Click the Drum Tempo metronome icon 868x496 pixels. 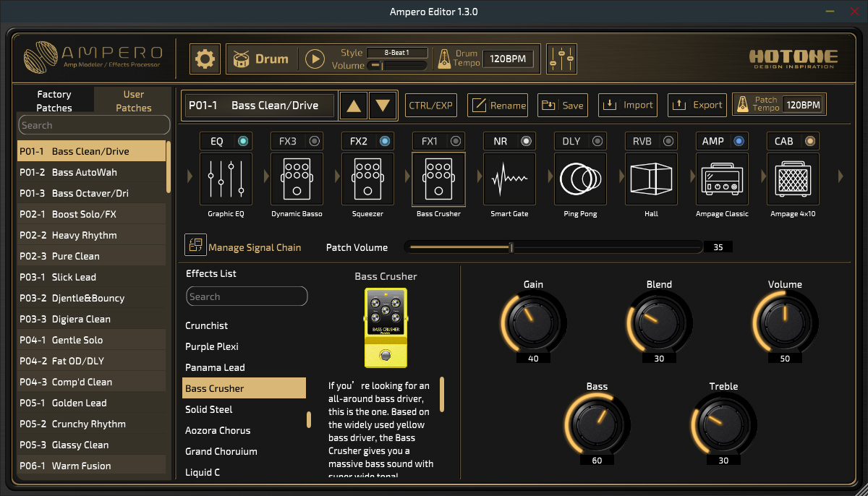(446, 59)
